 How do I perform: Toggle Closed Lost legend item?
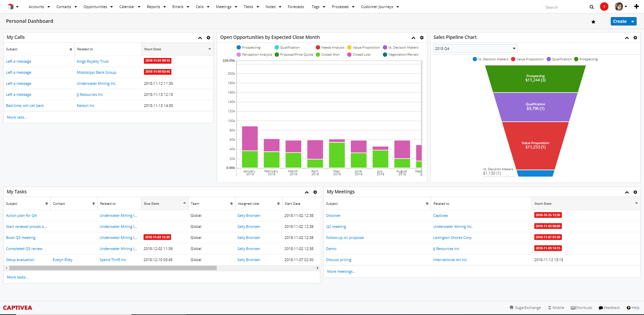359,55
